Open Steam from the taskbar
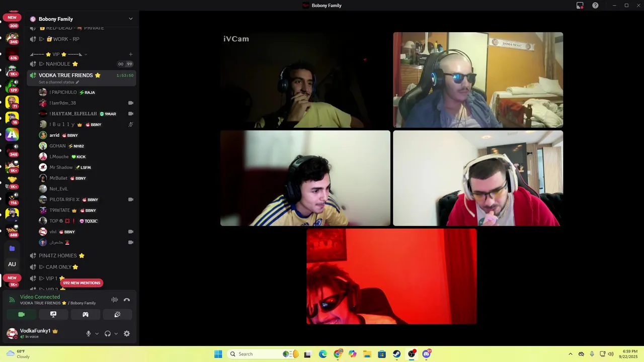644x362 pixels. (x=396, y=354)
